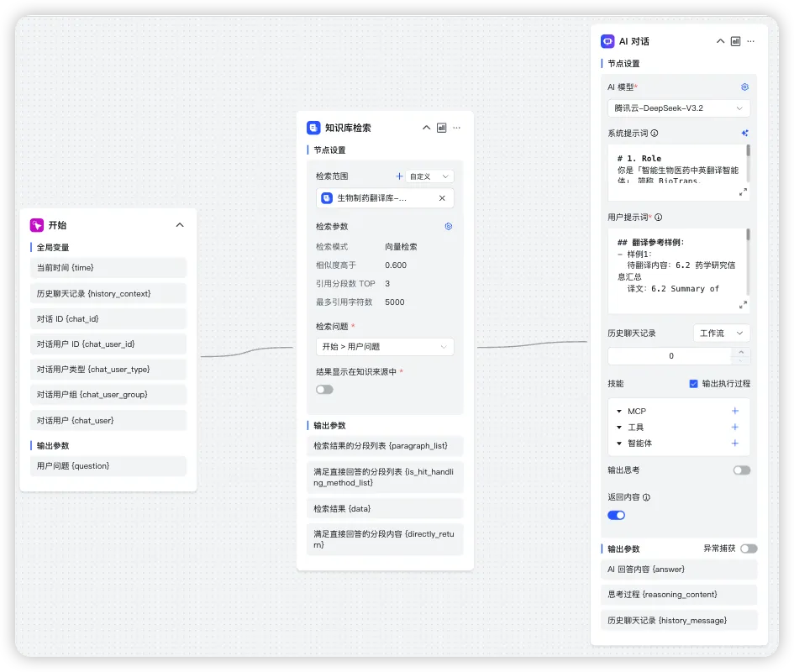The height and width of the screenshot is (672, 794).
Task: Open the 自定义 search scope dropdown
Action: click(429, 176)
